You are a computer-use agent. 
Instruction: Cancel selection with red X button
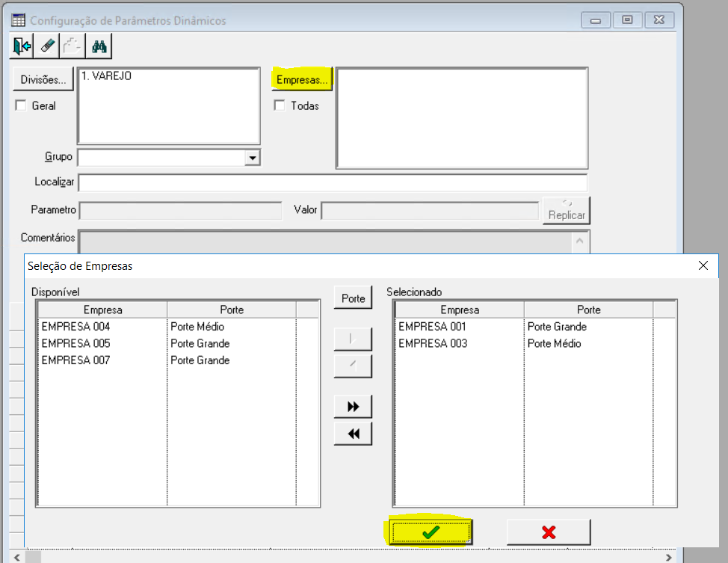[x=549, y=532]
